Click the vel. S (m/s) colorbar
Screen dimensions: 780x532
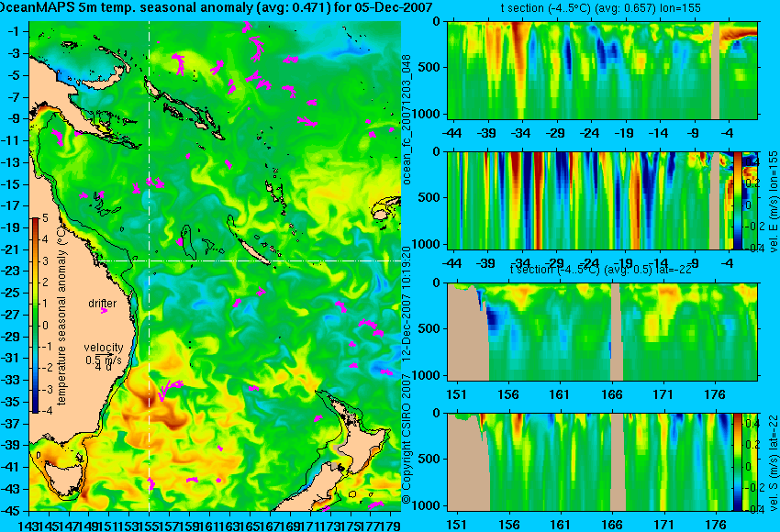click(738, 462)
